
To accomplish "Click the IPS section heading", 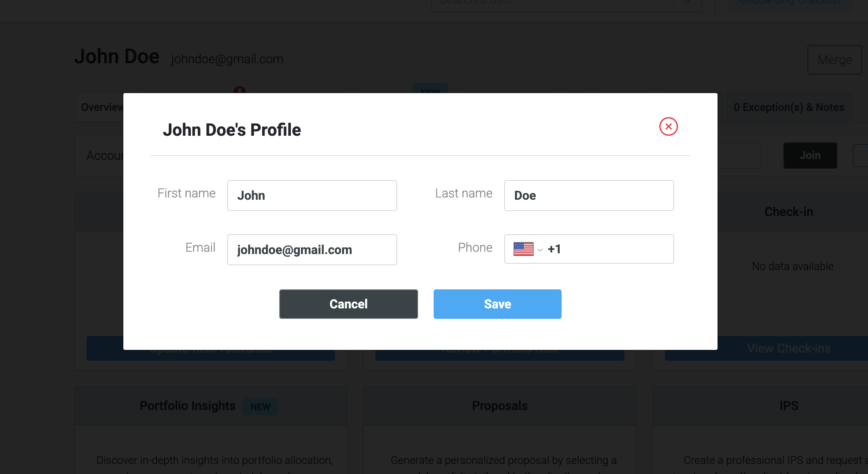I will [x=789, y=406].
